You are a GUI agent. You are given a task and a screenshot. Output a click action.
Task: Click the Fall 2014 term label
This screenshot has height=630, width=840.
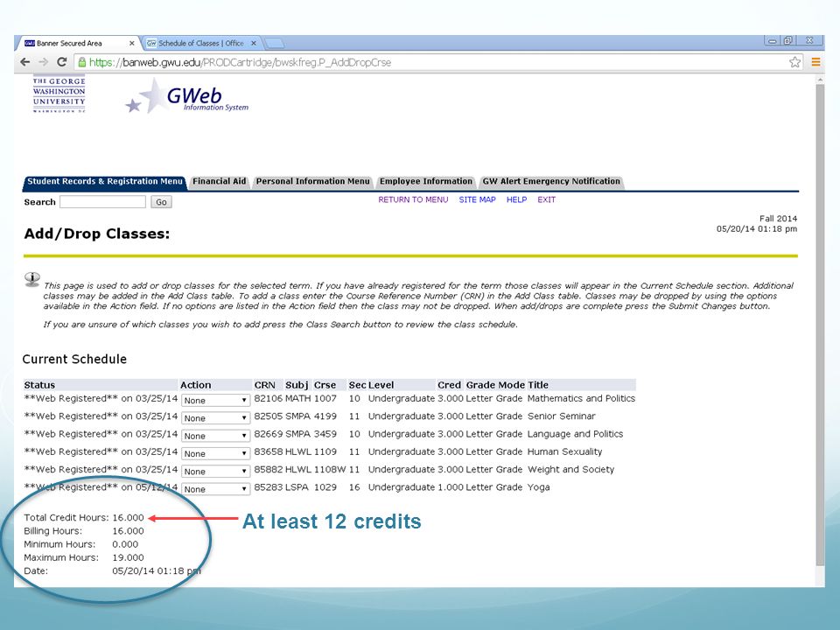[x=778, y=219]
